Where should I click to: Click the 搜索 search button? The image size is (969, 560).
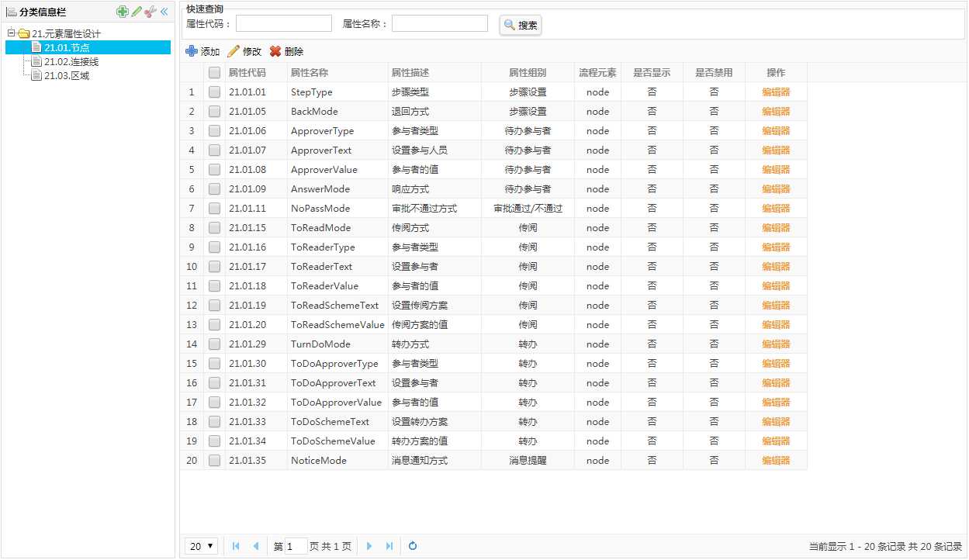tap(521, 25)
